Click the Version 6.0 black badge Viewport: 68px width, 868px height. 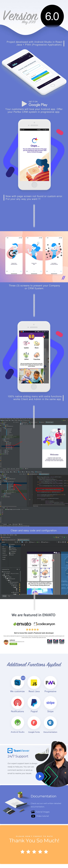[52, 16]
